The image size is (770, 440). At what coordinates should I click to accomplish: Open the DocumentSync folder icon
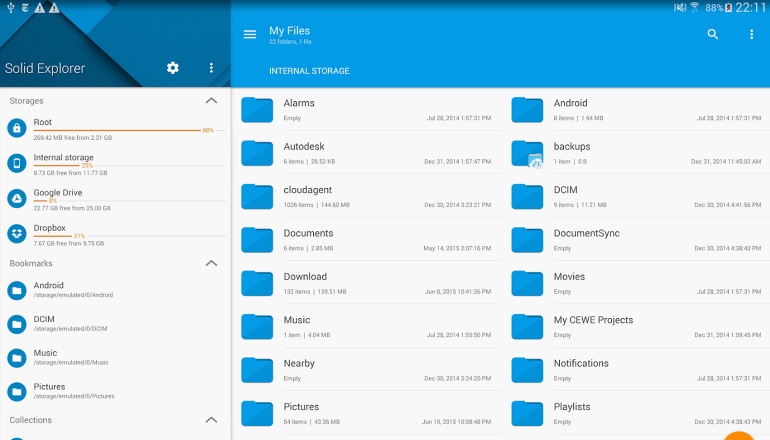pos(527,240)
